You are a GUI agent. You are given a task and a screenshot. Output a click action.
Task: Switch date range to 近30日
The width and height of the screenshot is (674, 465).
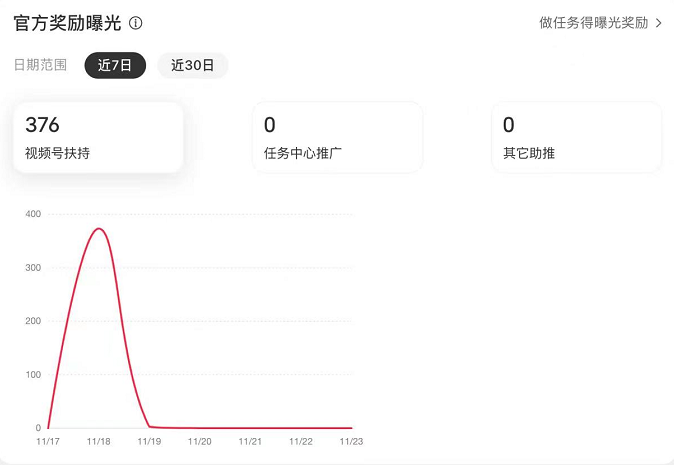click(x=193, y=65)
